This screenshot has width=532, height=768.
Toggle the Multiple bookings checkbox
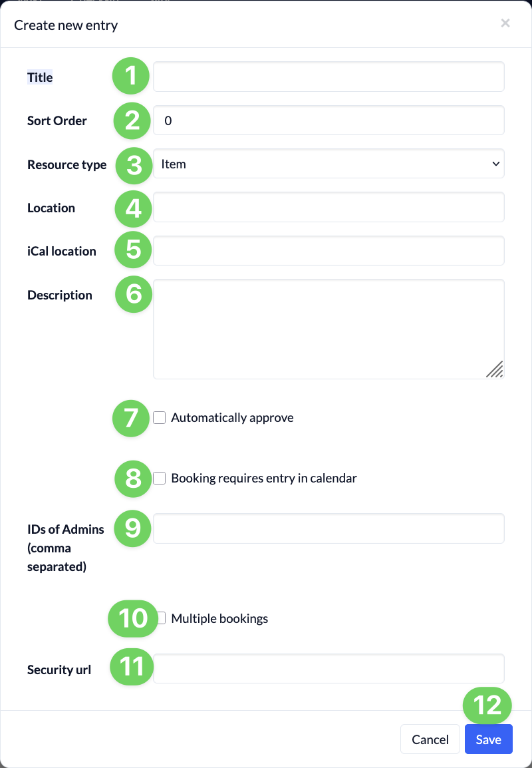[162, 618]
